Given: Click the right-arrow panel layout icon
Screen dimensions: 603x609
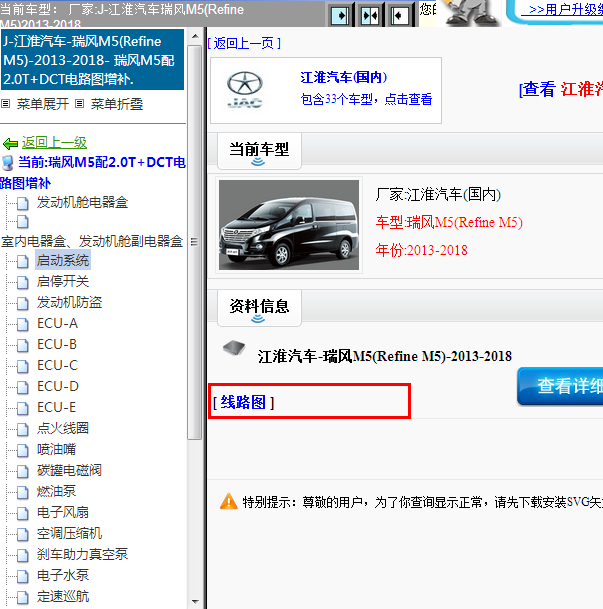Looking at the screenshot, I should (340, 16).
